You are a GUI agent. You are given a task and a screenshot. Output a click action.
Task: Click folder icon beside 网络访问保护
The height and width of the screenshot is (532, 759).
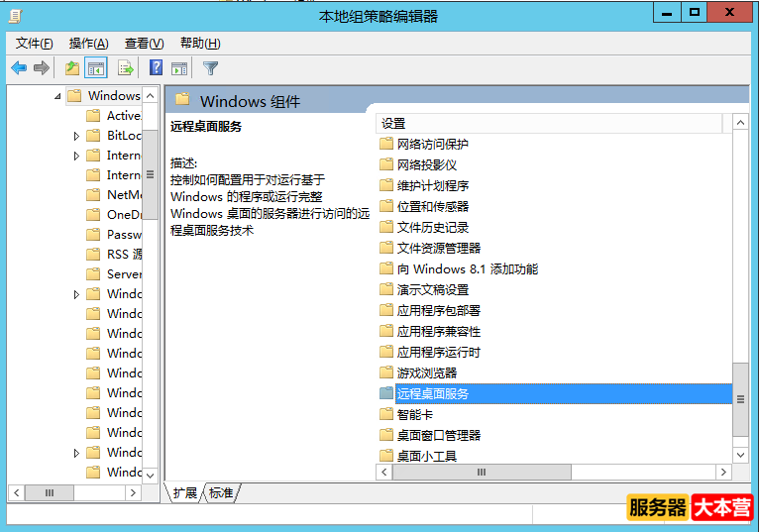(x=386, y=144)
